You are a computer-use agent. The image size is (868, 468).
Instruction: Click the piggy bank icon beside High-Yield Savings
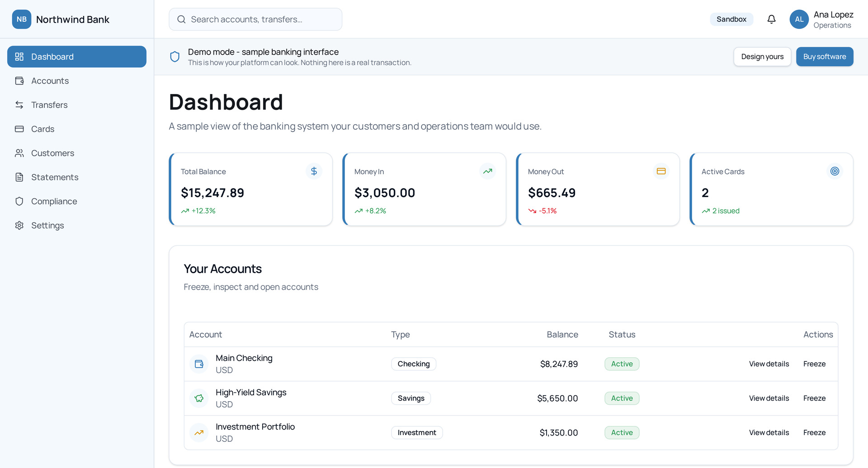[x=199, y=398]
